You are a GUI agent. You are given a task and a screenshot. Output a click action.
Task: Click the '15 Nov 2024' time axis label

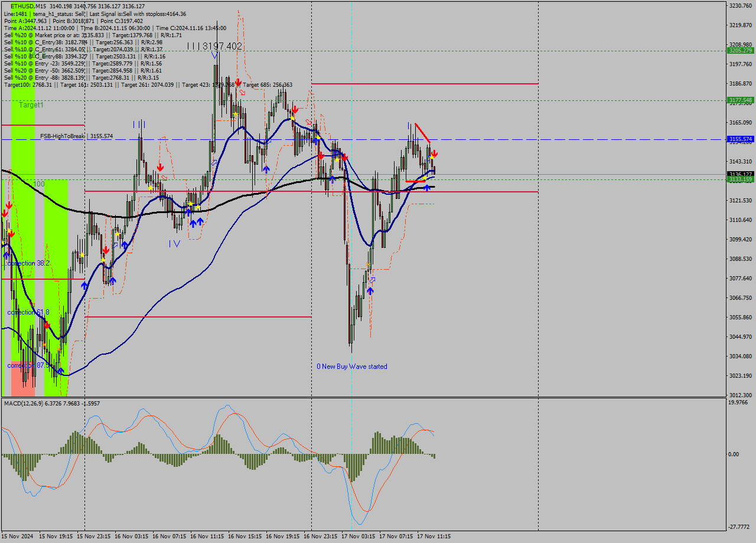coord(18,537)
